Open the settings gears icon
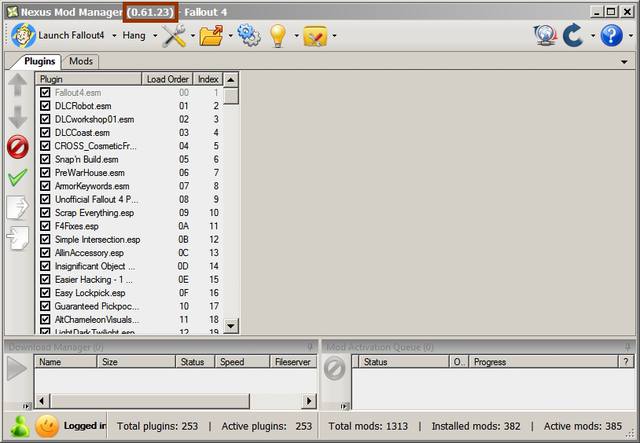Viewport: 640px width, 443px height. tap(249, 35)
